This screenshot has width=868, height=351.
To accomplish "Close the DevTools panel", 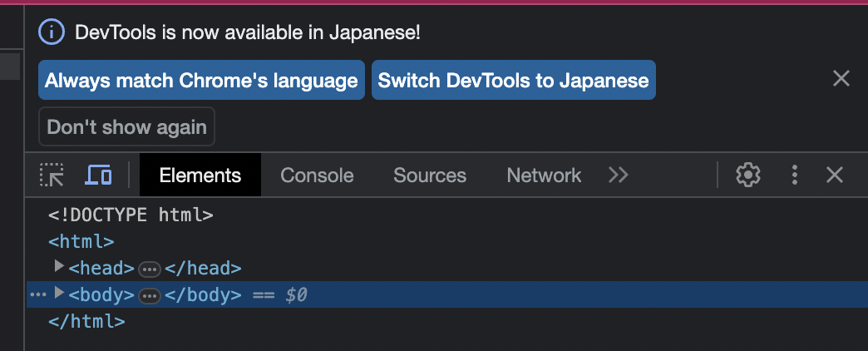I will 834,175.
